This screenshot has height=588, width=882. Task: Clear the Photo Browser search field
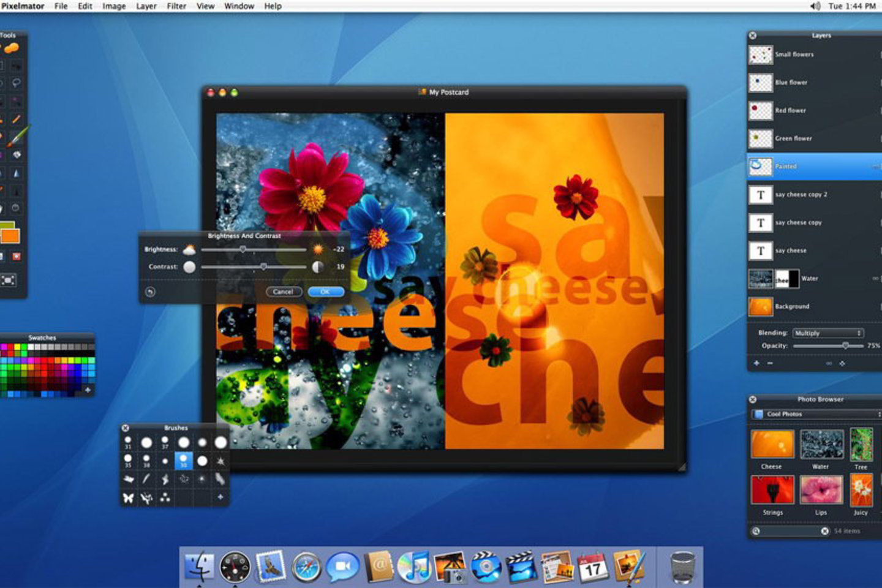tap(825, 531)
